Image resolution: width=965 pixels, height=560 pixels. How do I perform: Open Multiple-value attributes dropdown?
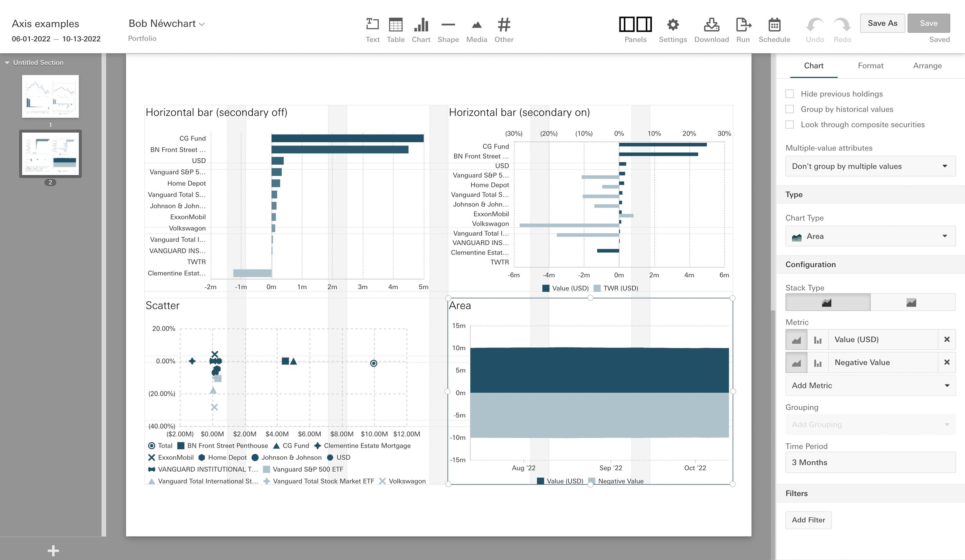pos(870,166)
